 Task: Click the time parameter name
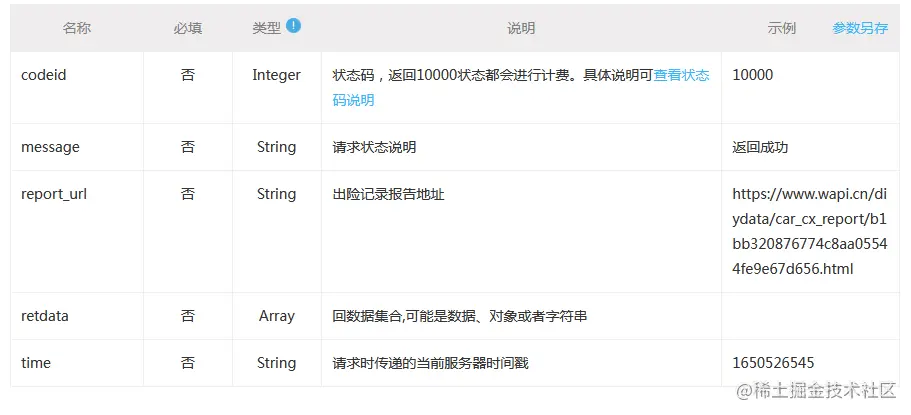tap(36, 363)
